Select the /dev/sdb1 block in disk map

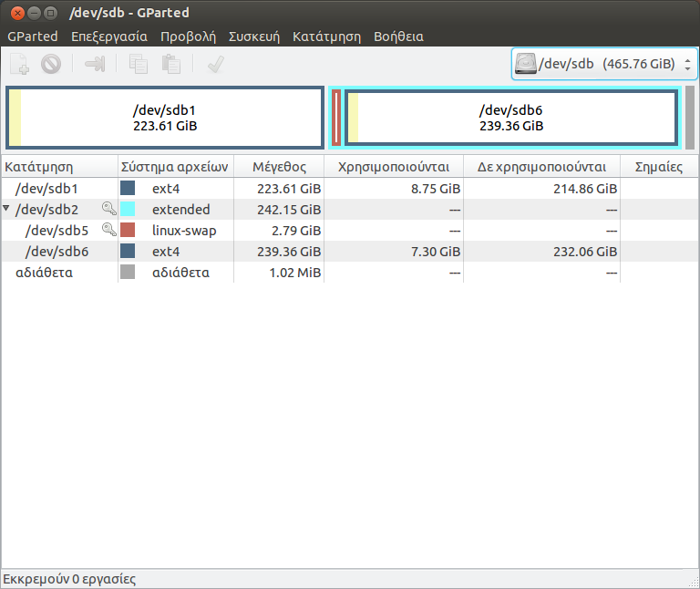(x=165, y=118)
